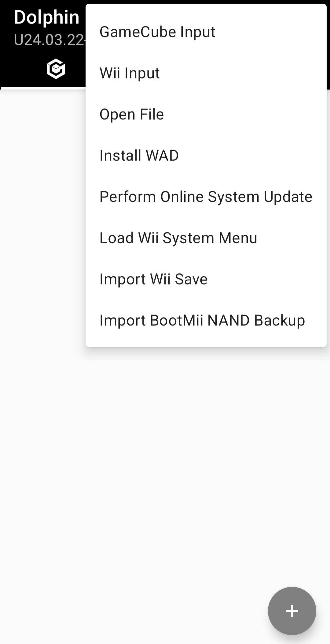Click the Dolphin app title

(x=47, y=17)
